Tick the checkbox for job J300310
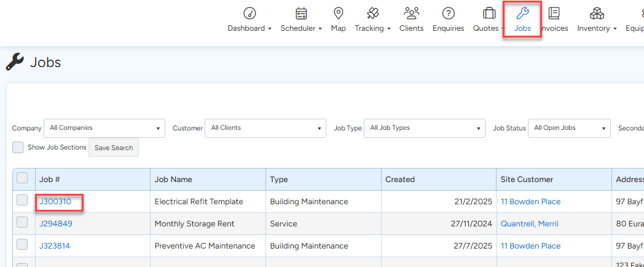Image resolution: width=644 pixels, height=267 pixels. 22,201
